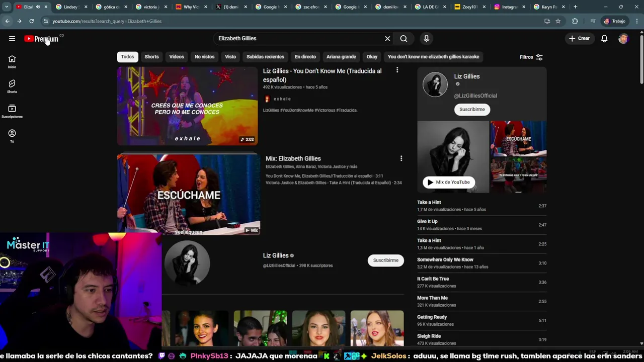Open the Trabajo profile chip
Image resolution: width=644 pixels, height=362 pixels.
tap(614, 21)
